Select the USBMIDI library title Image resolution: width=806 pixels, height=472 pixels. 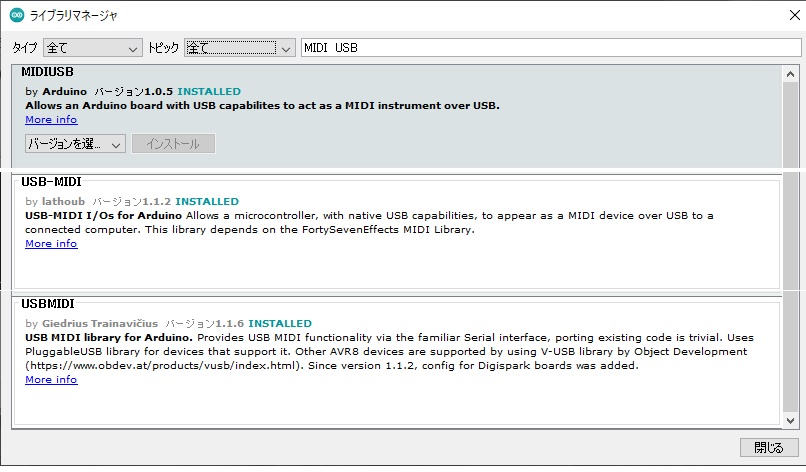pos(48,304)
